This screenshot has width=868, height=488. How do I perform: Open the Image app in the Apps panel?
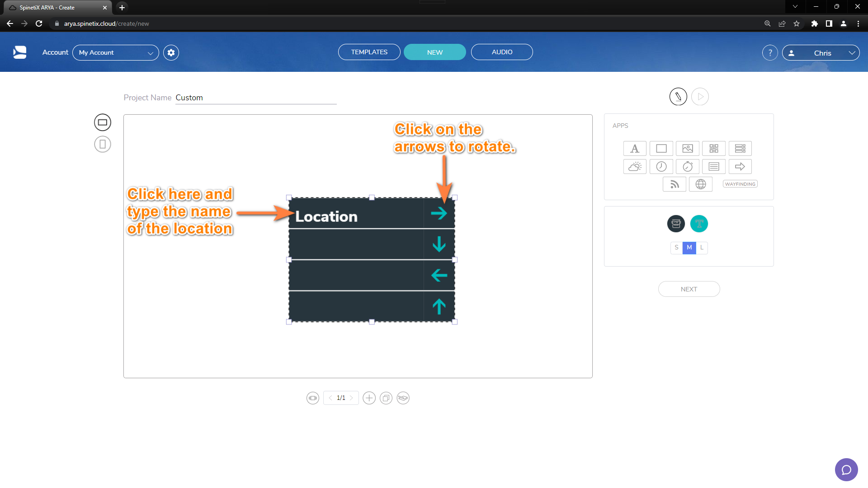(x=688, y=148)
